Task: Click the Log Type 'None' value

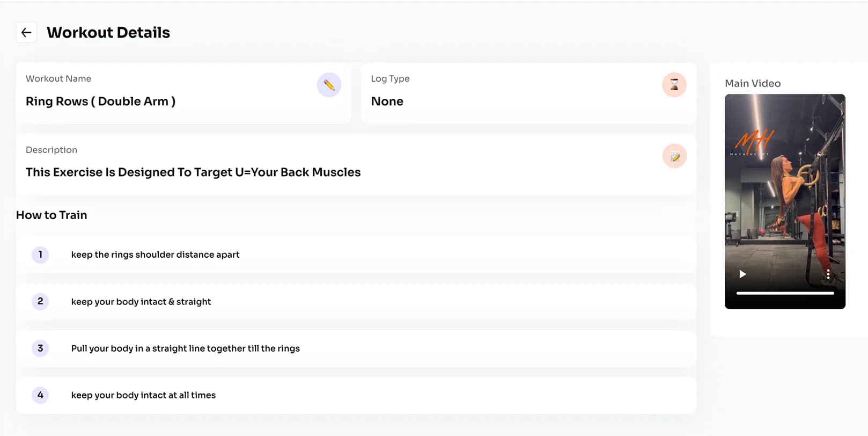Action: [387, 101]
